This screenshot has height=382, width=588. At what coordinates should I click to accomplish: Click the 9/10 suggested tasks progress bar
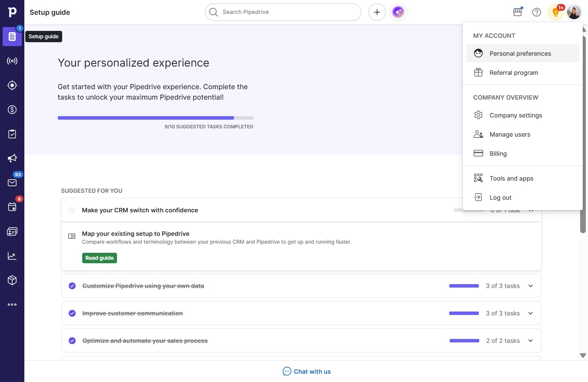[x=156, y=117]
